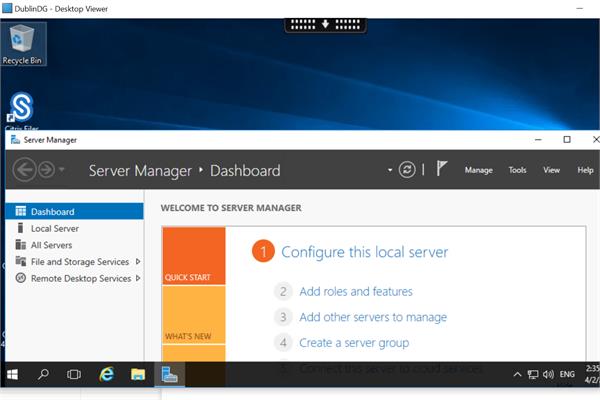Open the Help menu
Viewport: 600px width, 400px height.
pos(585,170)
